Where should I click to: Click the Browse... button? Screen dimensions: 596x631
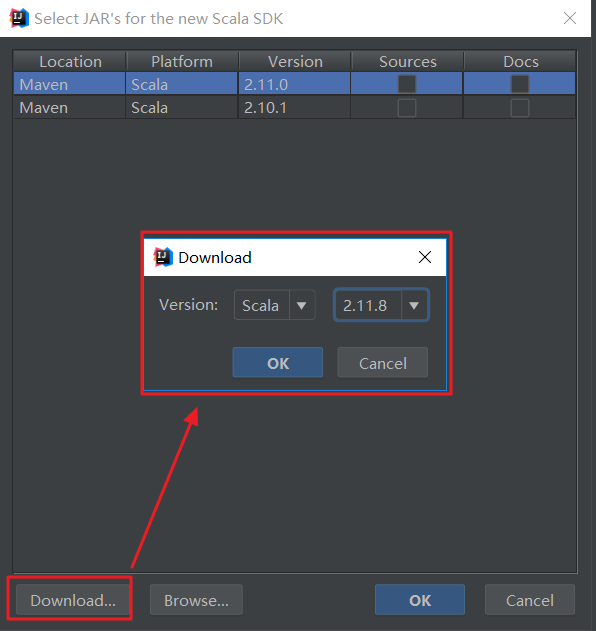point(196,600)
